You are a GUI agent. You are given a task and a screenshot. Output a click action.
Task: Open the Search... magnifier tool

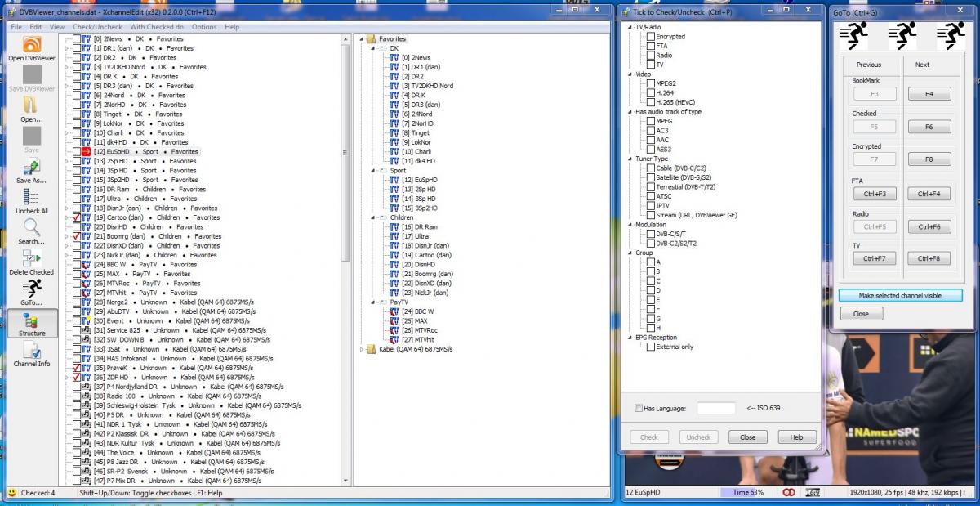tap(32, 228)
